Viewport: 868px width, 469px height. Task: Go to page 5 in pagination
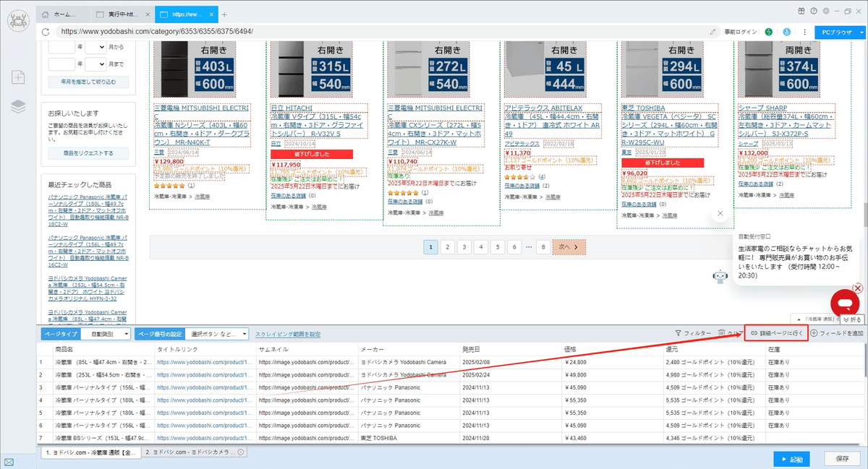coord(498,247)
